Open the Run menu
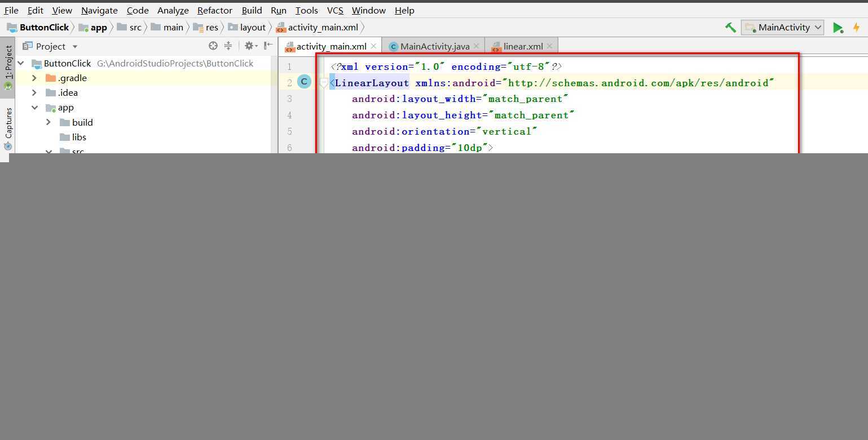This screenshot has height=440, width=868. [279, 10]
